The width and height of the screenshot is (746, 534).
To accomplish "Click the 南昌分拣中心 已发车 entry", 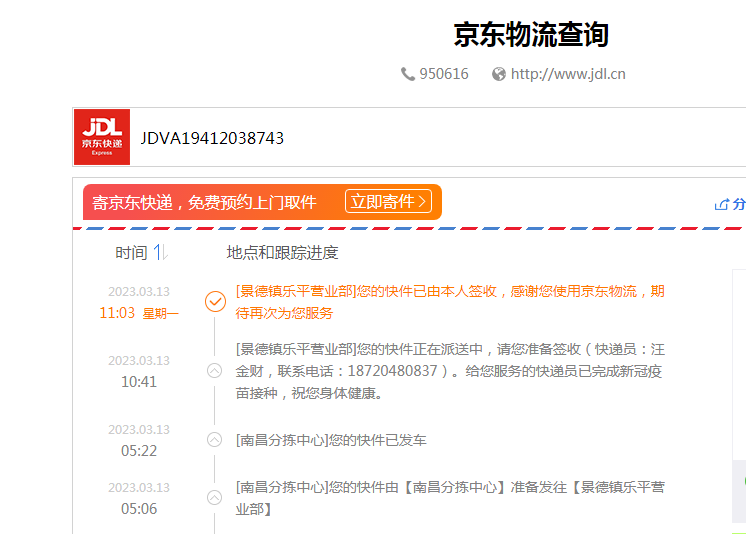I will click(331, 440).
